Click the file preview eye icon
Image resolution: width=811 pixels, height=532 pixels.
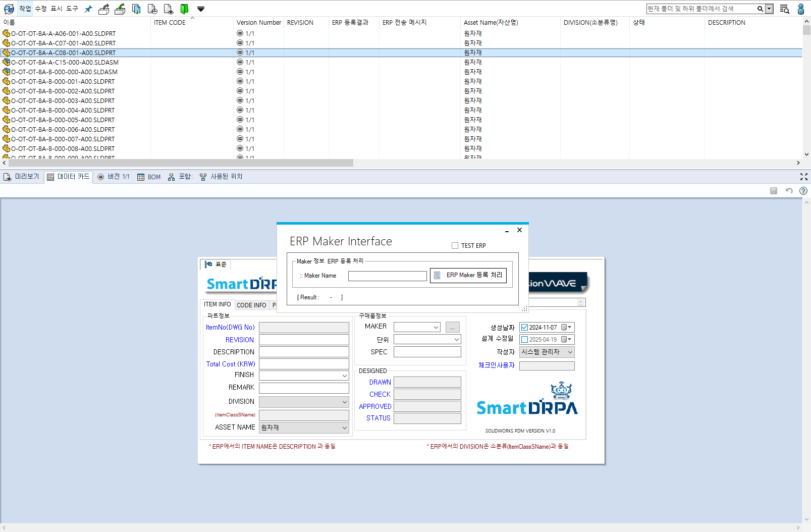tap(169, 9)
